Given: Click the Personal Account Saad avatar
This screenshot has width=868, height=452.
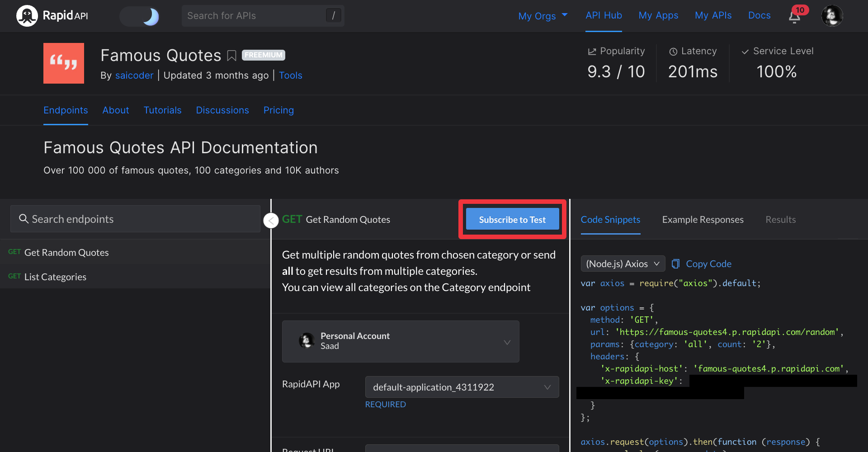Looking at the screenshot, I should click(x=307, y=341).
